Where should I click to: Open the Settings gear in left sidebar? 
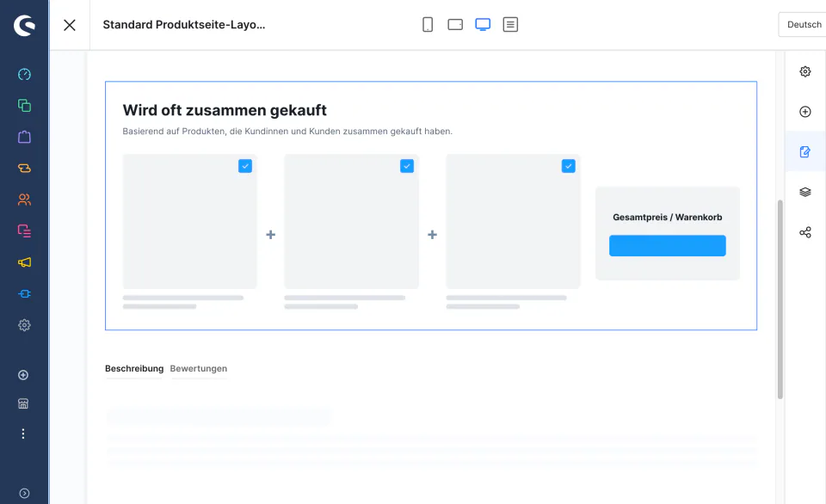tap(24, 325)
